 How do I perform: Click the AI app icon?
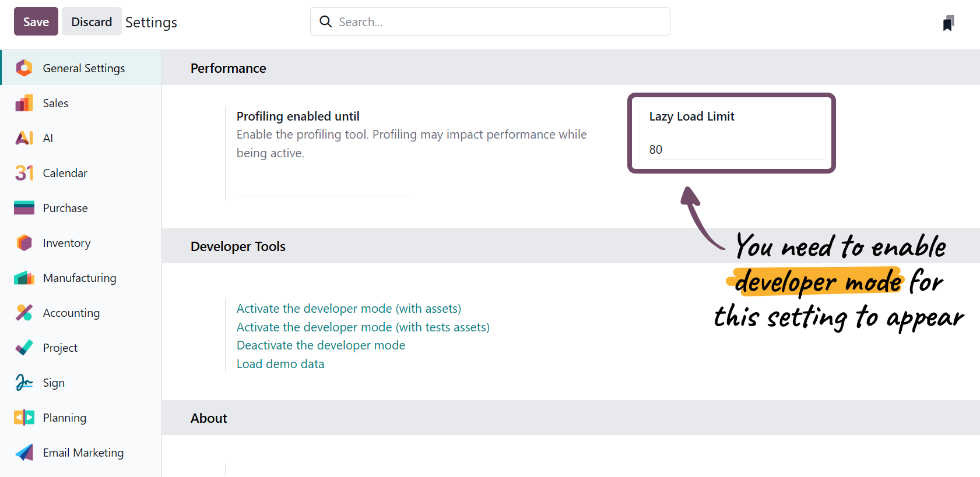(x=24, y=138)
